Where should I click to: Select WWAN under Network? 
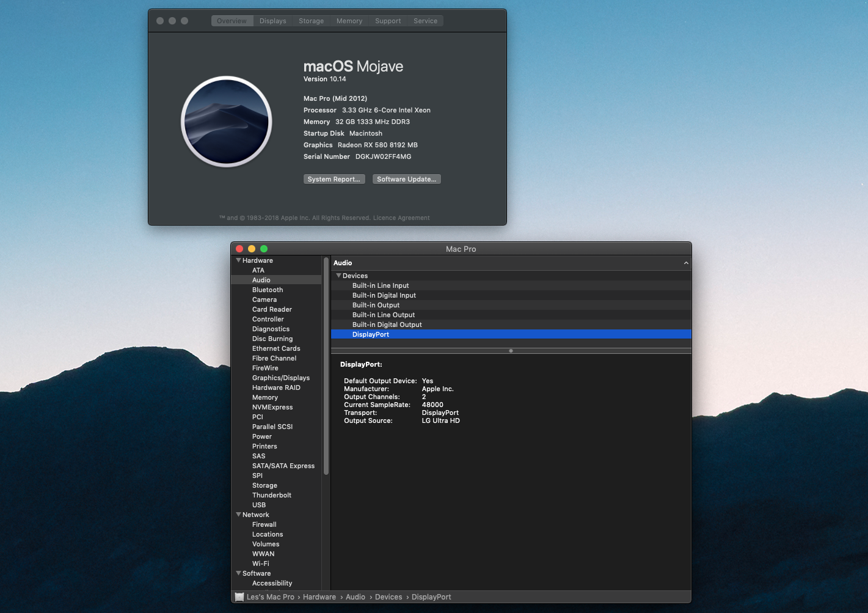click(276, 554)
